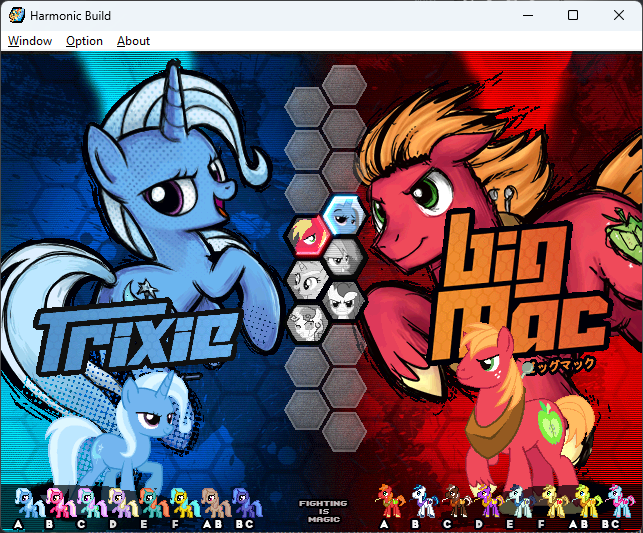Choose Trixie's mint-and-pink palette C
The width and height of the screenshot is (643, 533).
click(91, 502)
